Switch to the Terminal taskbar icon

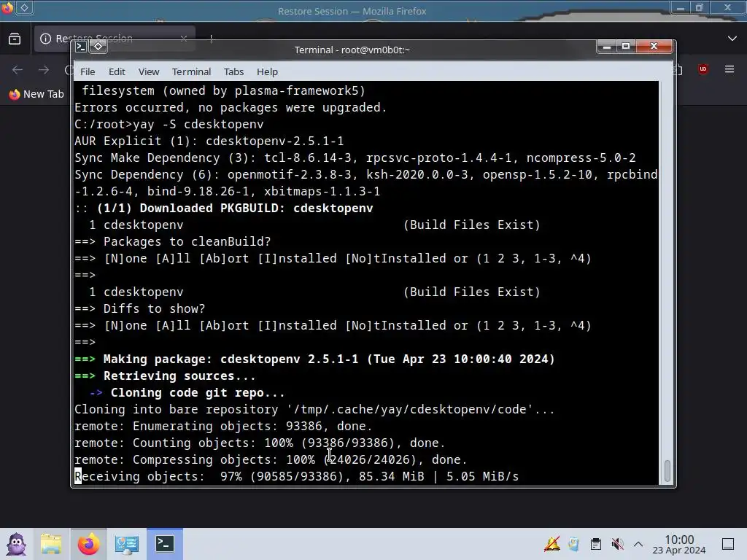tap(164, 544)
